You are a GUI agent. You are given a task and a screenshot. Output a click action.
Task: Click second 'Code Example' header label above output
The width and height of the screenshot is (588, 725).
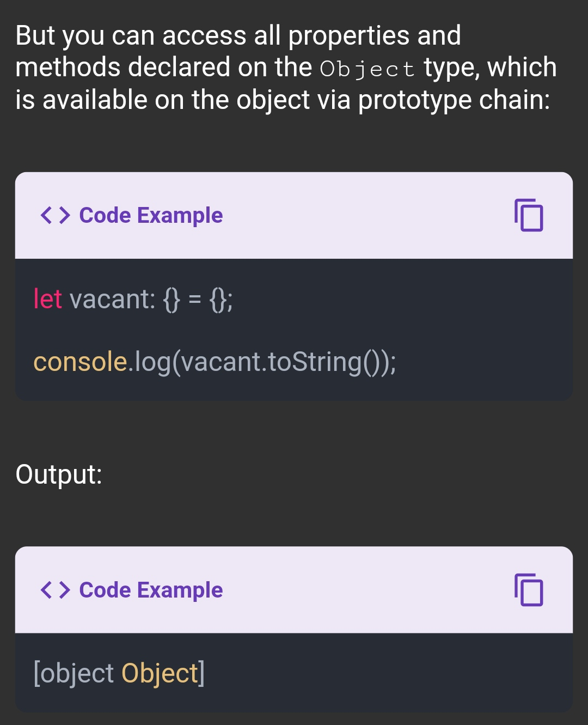(151, 590)
